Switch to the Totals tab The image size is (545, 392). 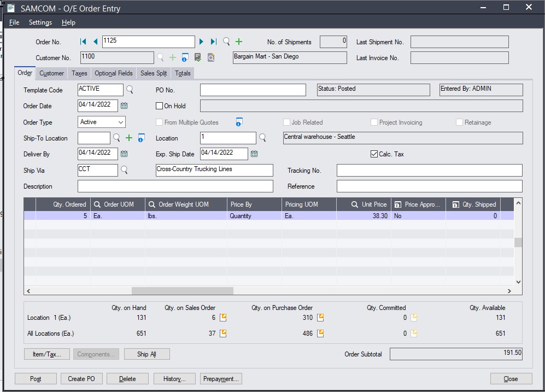[183, 73]
